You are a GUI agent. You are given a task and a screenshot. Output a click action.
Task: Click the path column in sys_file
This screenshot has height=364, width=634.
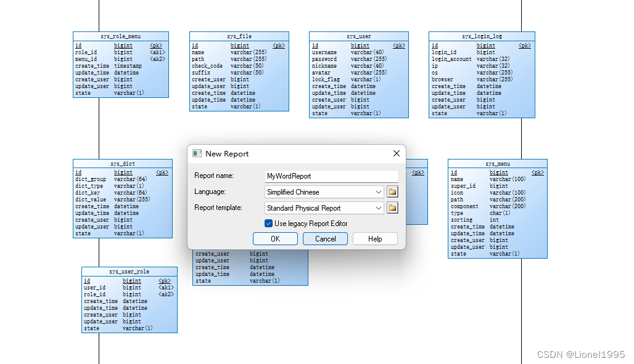198,59
